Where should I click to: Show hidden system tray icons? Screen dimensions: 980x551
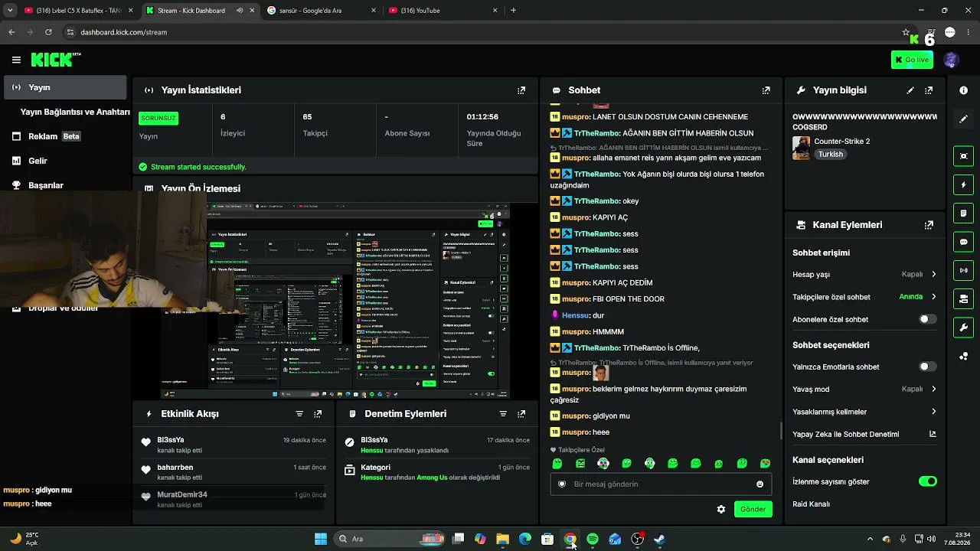870,539
